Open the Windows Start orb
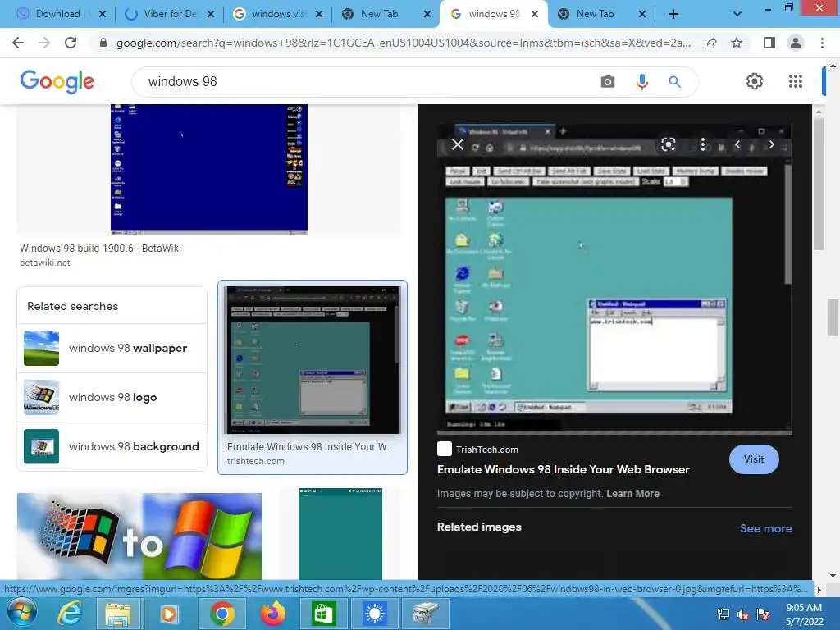 [x=21, y=614]
